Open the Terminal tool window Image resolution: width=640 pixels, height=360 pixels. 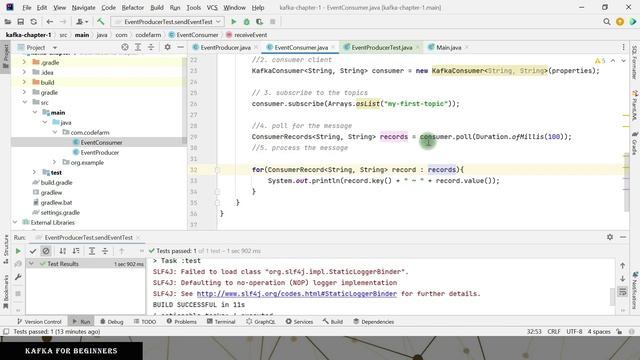pos(221,322)
